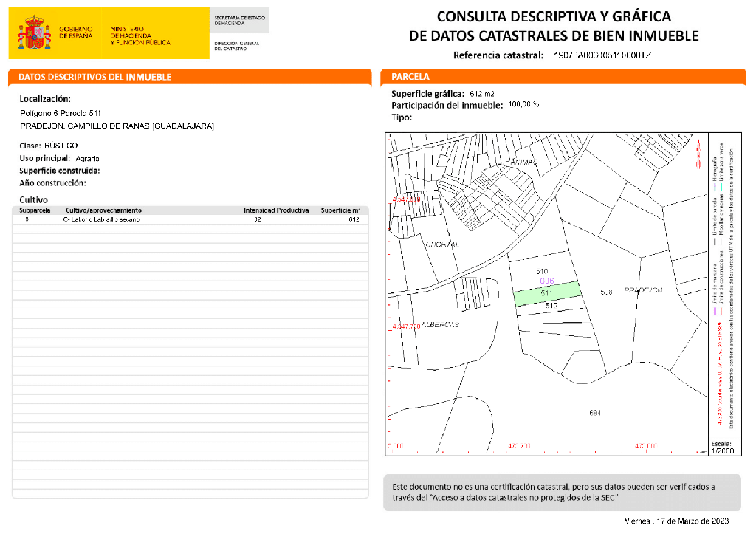
Task: Click the 'CHORTAL' place label on the map
Action: (x=442, y=245)
